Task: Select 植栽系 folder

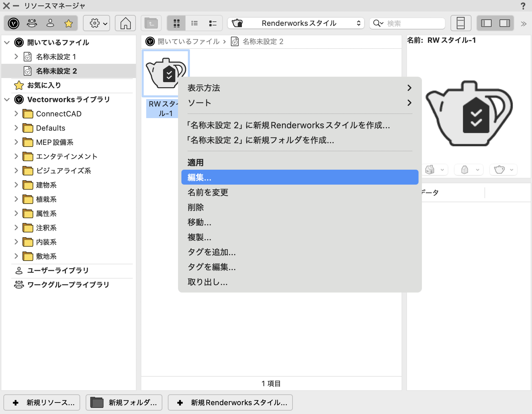Action: 46,199
